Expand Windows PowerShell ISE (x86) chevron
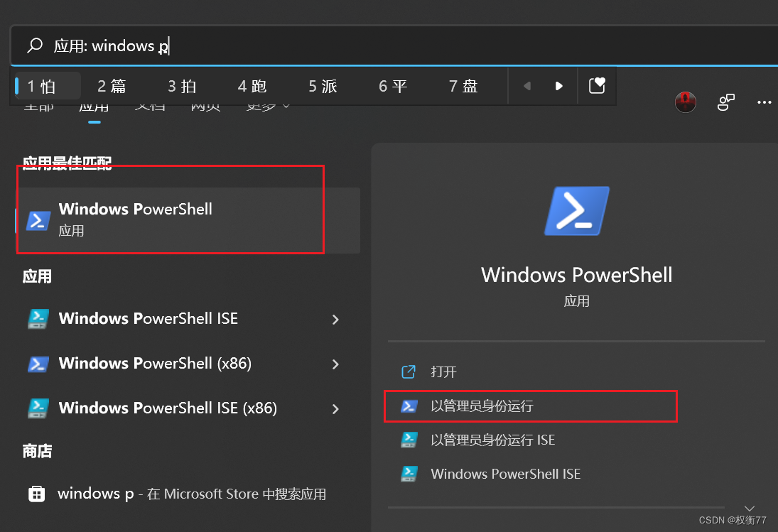This screenshot has width=778, height=532. 335,409
